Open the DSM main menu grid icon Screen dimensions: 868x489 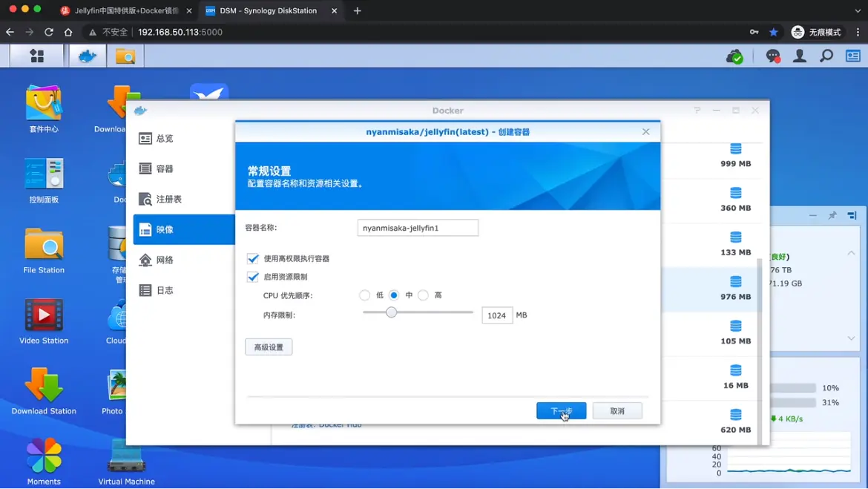point(36,56)
